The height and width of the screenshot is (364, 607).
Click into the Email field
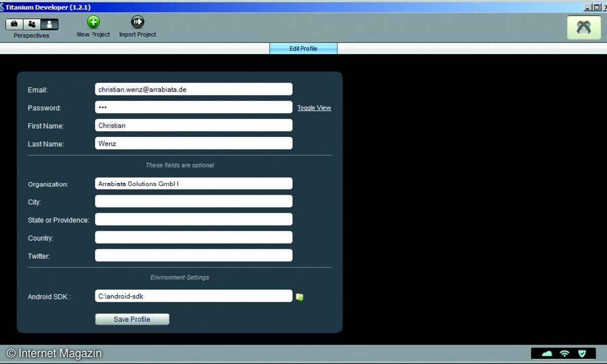click(x=194, y=89)
